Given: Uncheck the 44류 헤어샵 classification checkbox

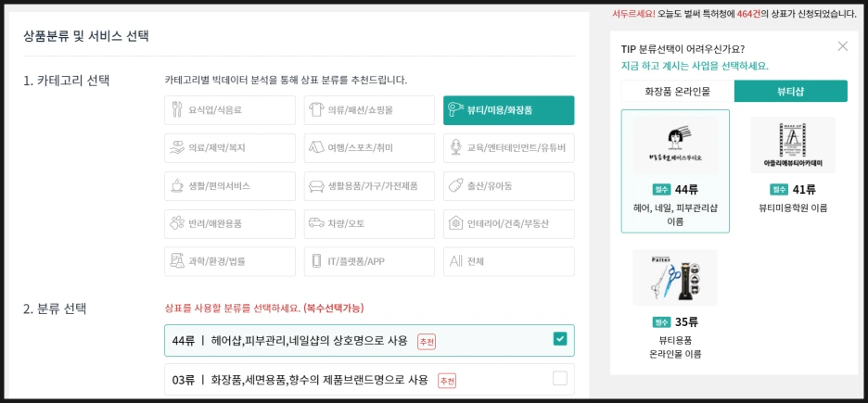Looking at the screenshot, I should tap(560, 339).
